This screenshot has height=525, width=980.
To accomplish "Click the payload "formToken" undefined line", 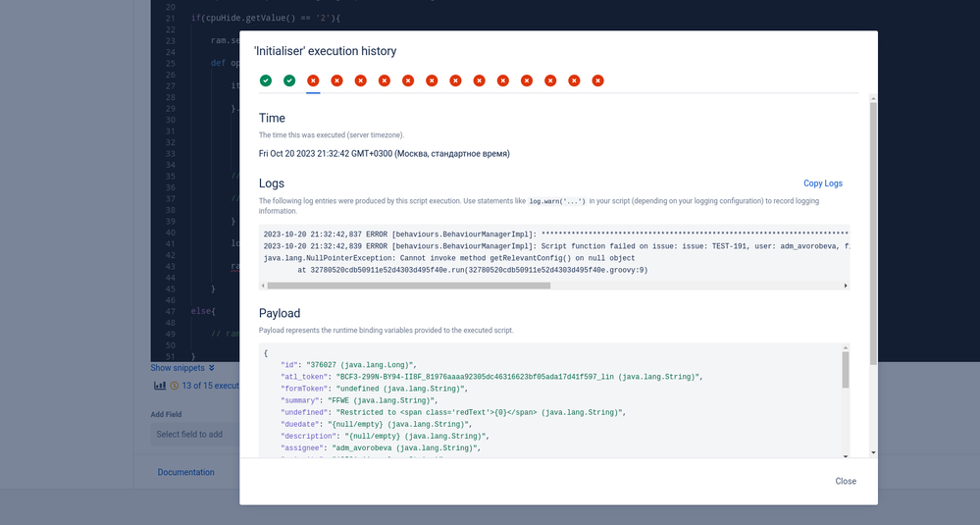I will (375, 389).
